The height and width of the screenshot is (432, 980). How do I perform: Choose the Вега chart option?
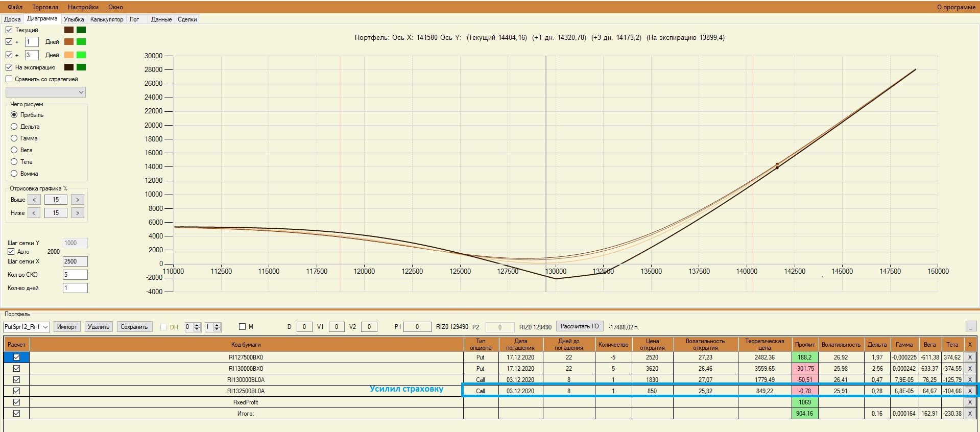tap(14, 150)
